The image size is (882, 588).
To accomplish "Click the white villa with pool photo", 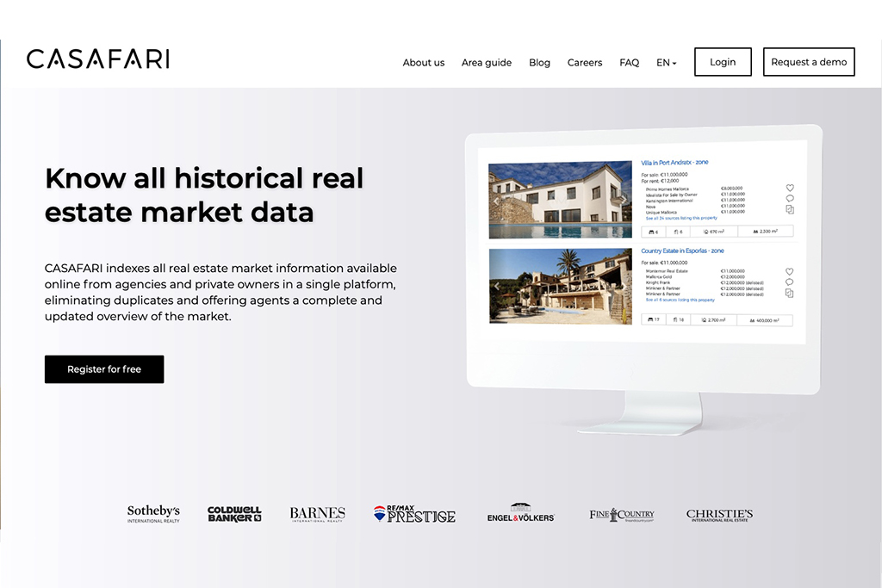I will click(x=560, y=200).
